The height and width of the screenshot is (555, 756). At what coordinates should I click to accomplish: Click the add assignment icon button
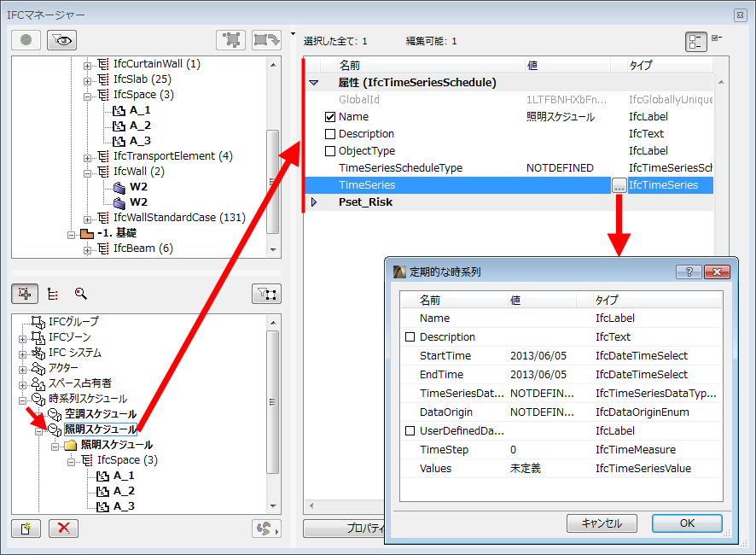point(25,294)
